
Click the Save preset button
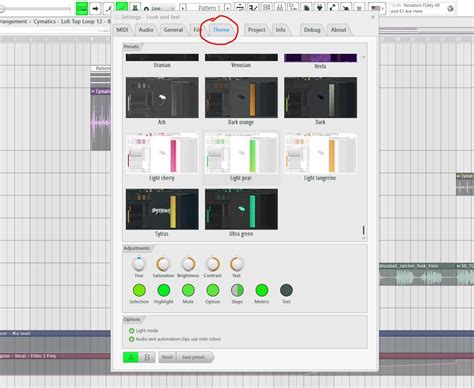195,357
